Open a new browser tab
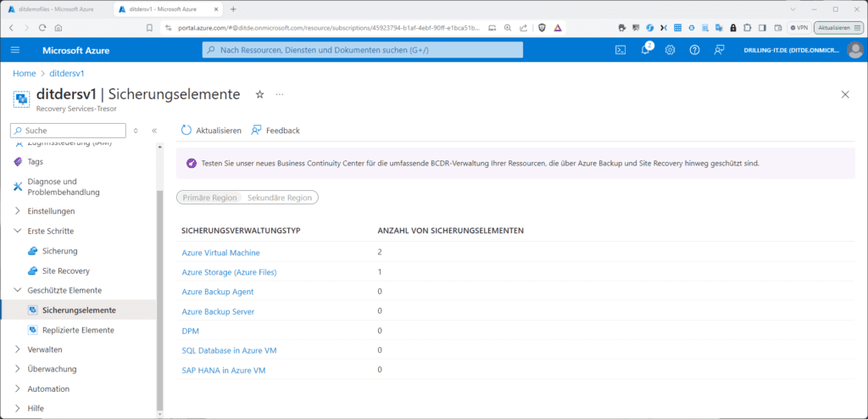Screen dimensions: 868x419 (x=233, y=8)
